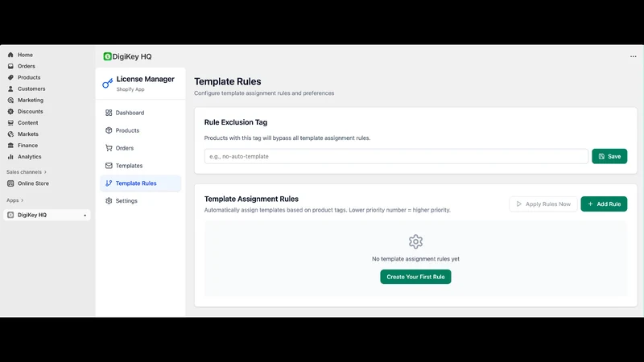Click the green DigiKey HQ logo icon
Screen dimensions: 644x362
tap(107, 56)
